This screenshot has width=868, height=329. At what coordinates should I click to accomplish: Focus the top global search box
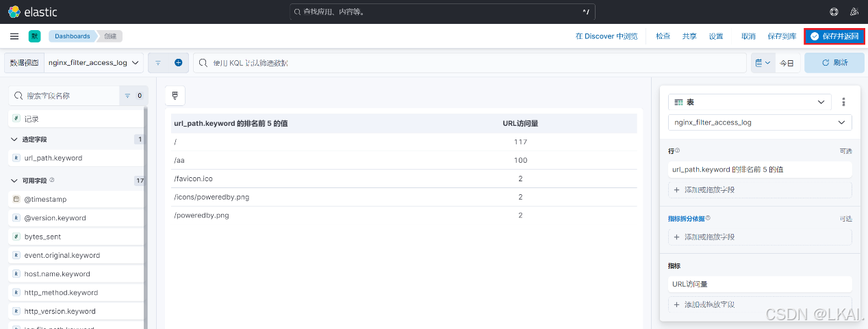pyautogui.click(x=442, y=12)
